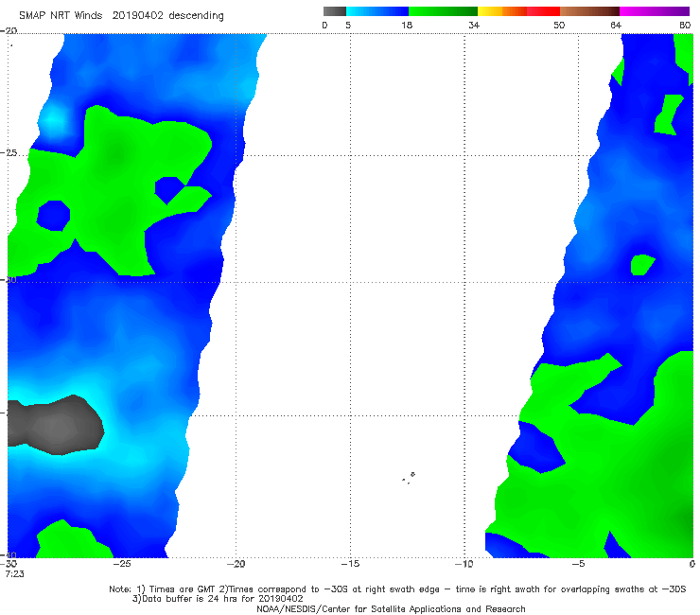Click the '80' label under the color bar
700x615 pixels.
685,26
